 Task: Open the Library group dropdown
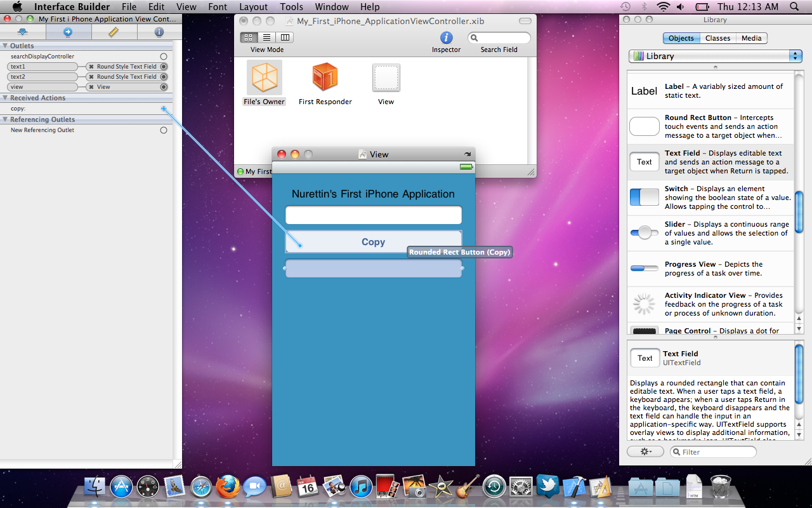pos(716,56)
